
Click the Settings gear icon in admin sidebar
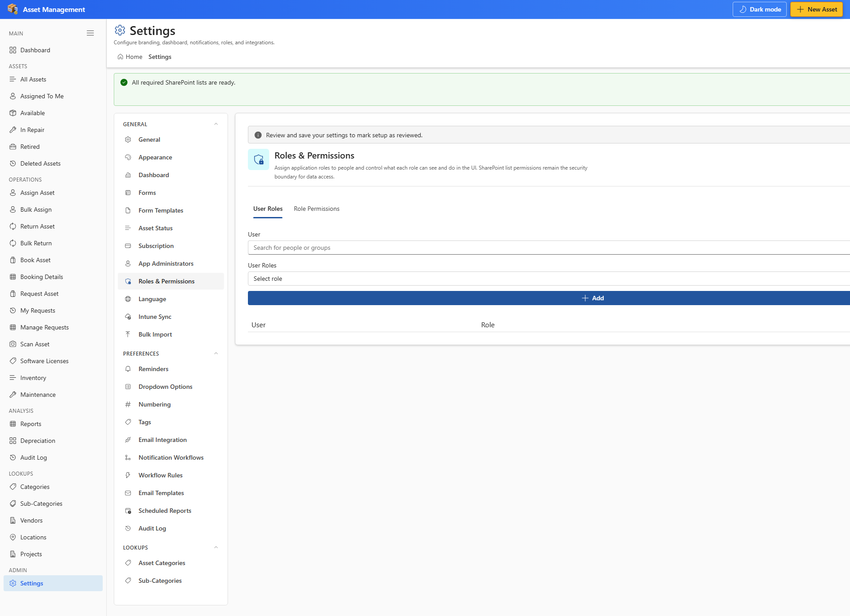pos(13,583)
